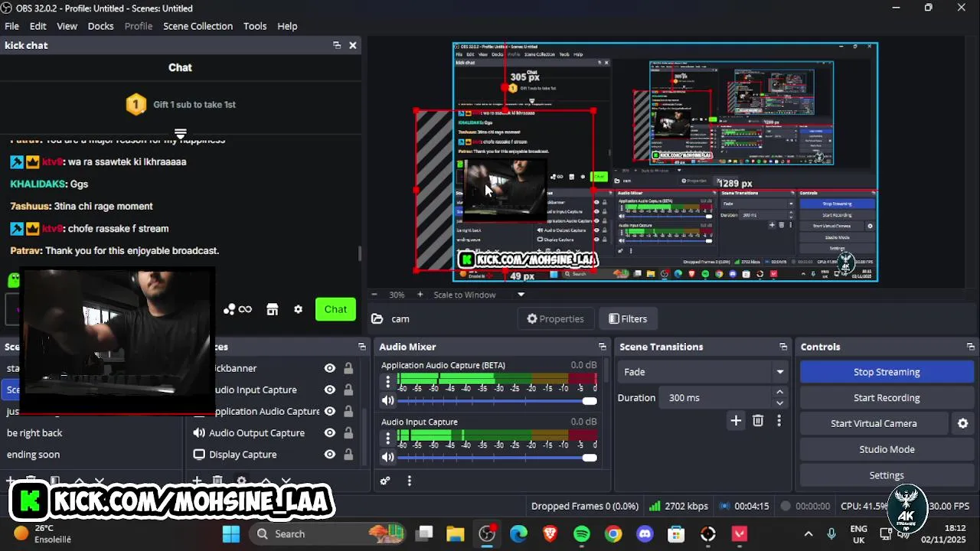Enable Studio Mode

[x=887, y=449]
